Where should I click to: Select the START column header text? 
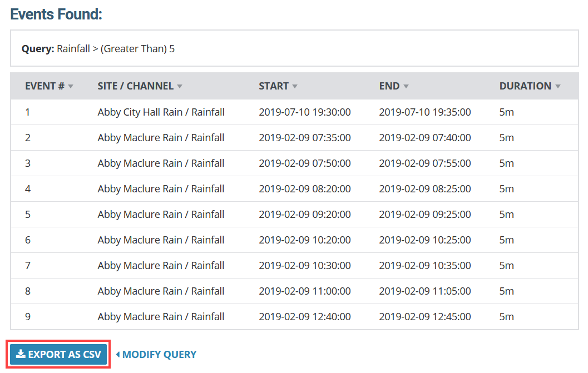pos(273,86)
